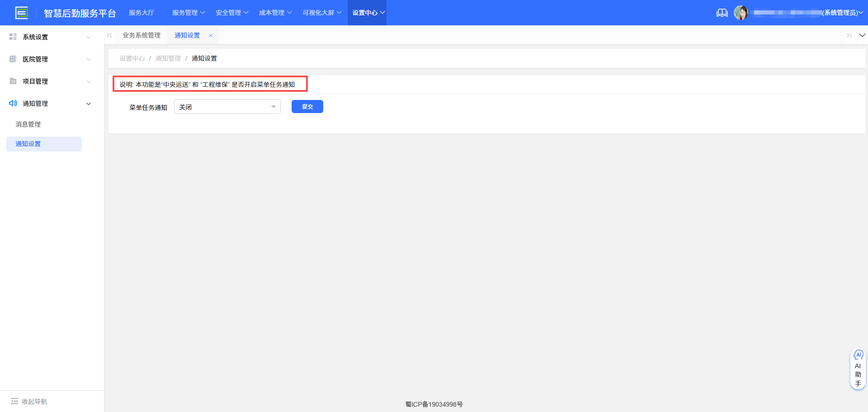Select the 系统设置 sidebar icon
The width and height of the screenshot is (868, 412).
[x=13, y=37]
